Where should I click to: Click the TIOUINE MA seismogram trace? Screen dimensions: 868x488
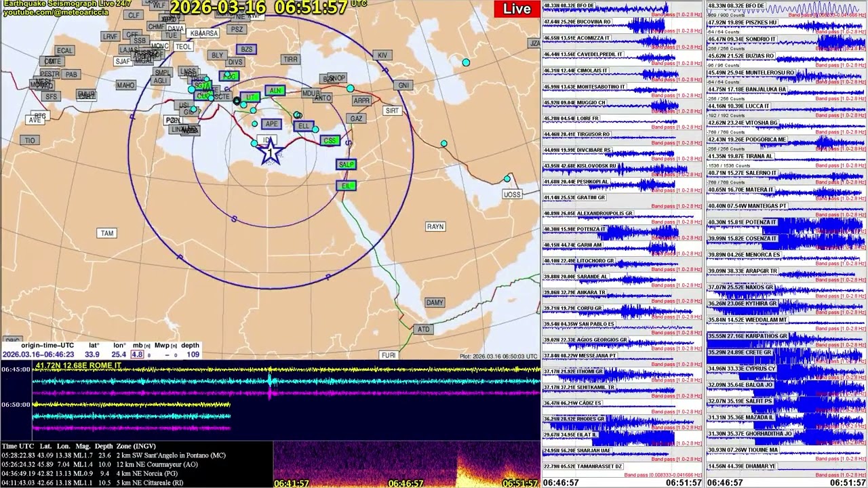click(x=787, y=453)
